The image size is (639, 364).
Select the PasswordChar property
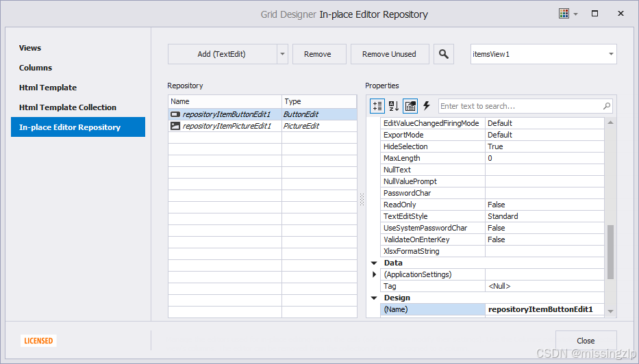tap(433, 193)
